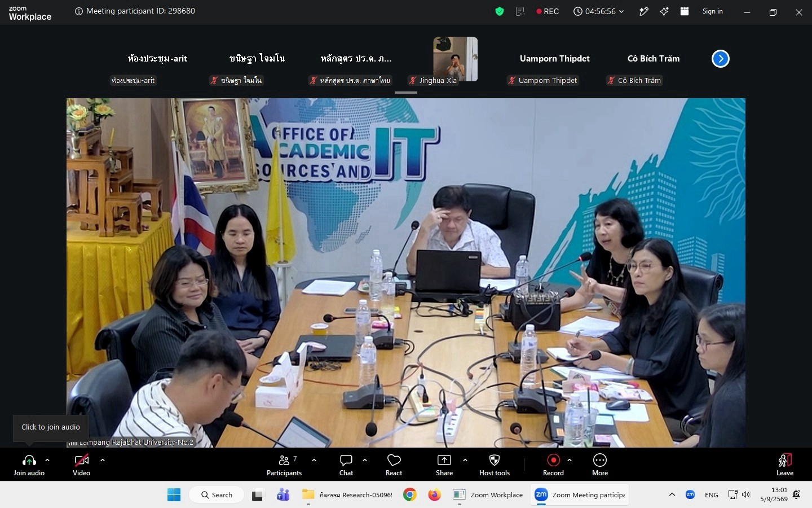The image size is (812, 508).
Task: Toggle the Video camera on
Action: [82, 465]
